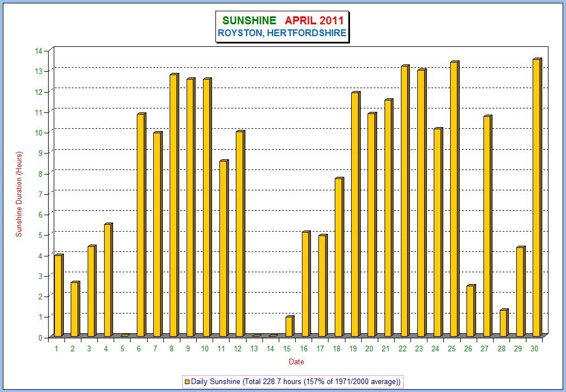
Task: Select the bar for date 21
Action: (x=389, y=217)
